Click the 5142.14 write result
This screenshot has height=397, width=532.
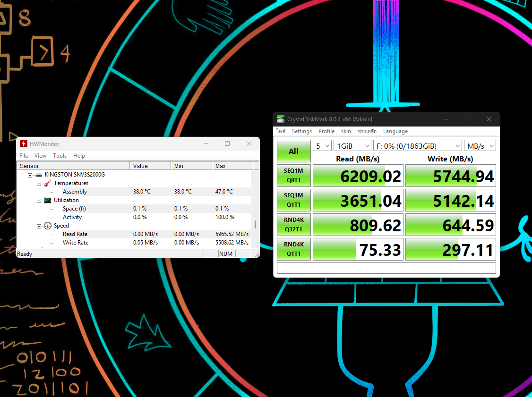tap(451, 200)
